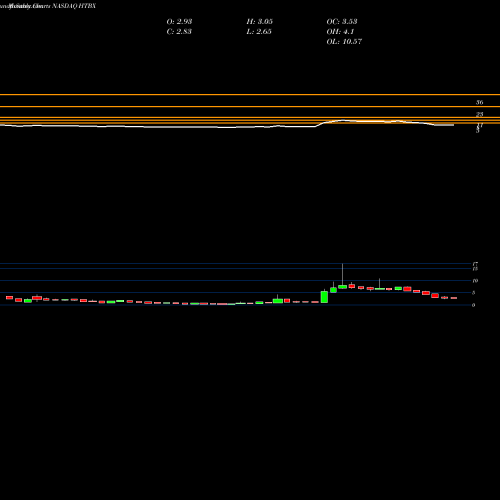
Task: Select the 'OH: 4.1' readout
Action: click(340, 31)
